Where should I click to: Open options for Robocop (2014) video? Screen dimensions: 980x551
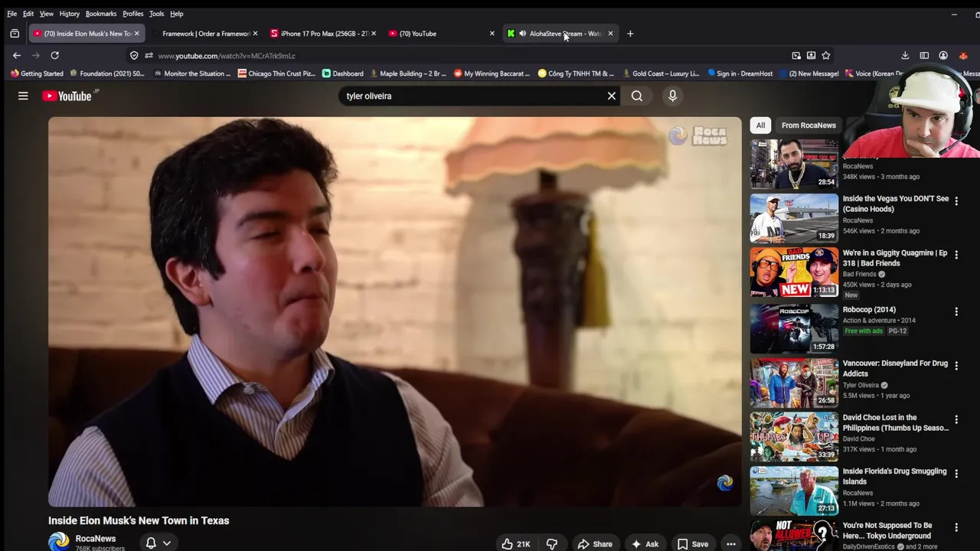(956, 311)
